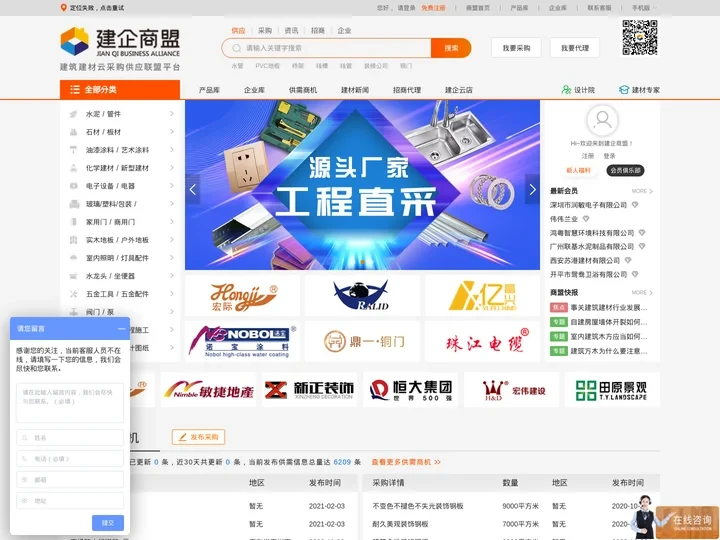Expand the 石材 / 板材 category arrow

pyautogui.click(x=172, y=132)
